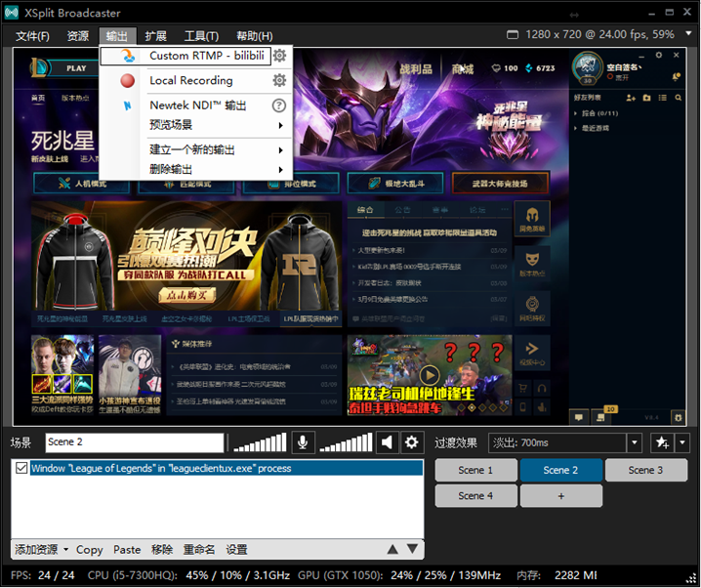
Task: Select Newtek NDI 输出 entry
Action: [x=197, y=105]
